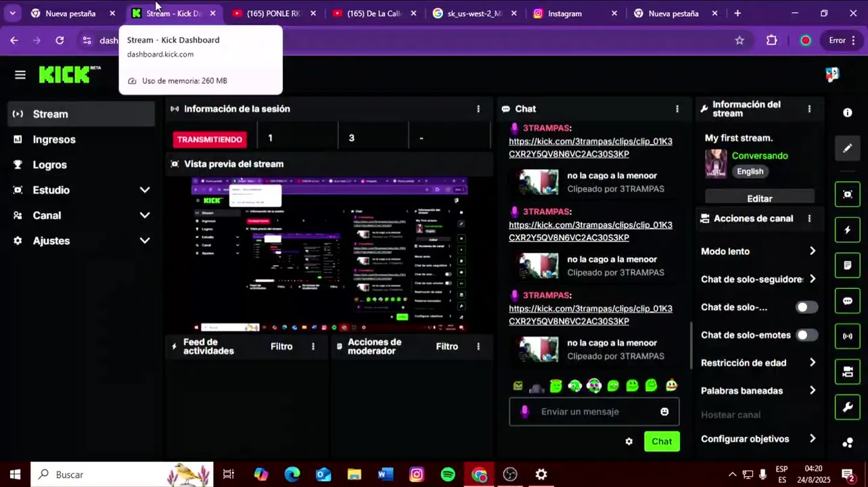Open the browser tab search dropdown arrow
Image resolution: width=868 pixels, height=487 pixels.
tap(12, 14)
